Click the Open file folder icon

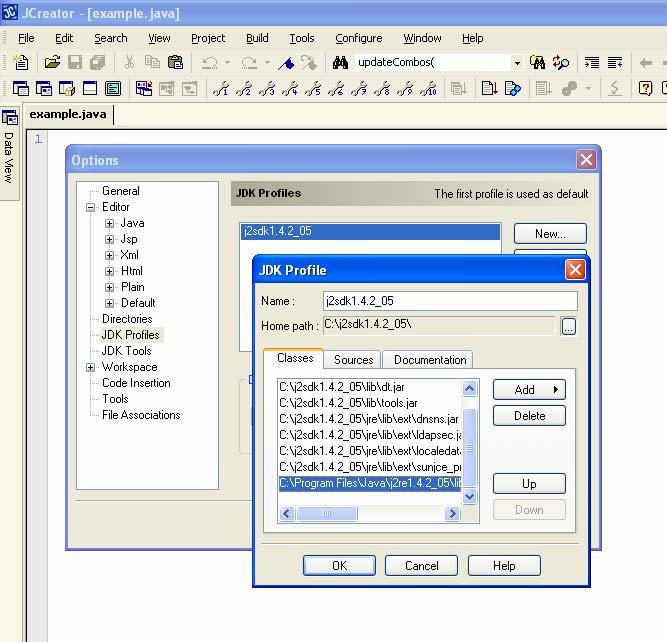click(52, 62)
